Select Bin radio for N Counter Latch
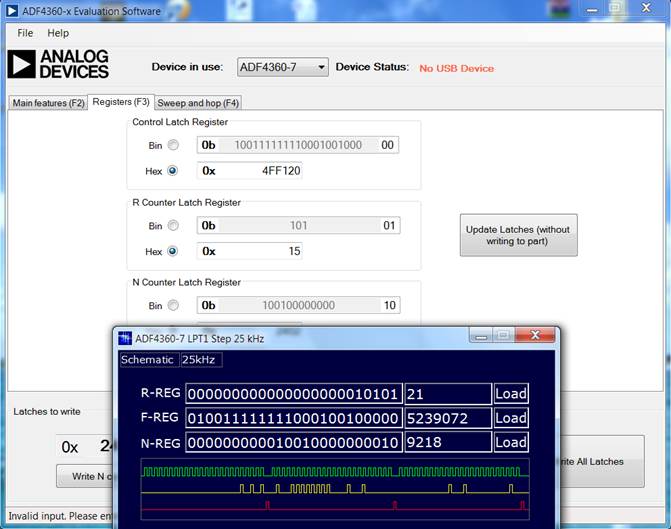This screenshot has height=529, width=671. coord(173,305)
